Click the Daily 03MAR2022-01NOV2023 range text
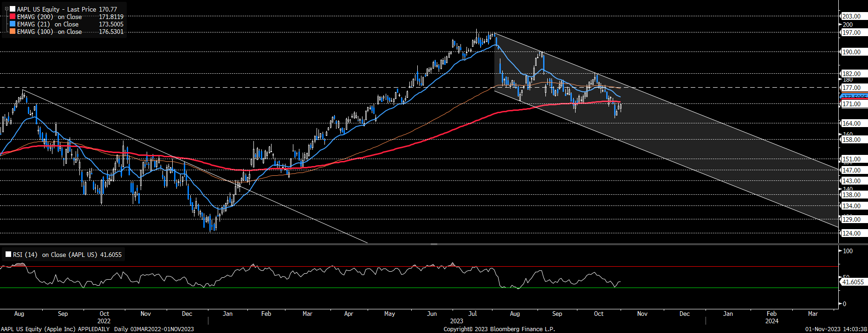Viewport: 868px width, 333px height. [154, 329]
